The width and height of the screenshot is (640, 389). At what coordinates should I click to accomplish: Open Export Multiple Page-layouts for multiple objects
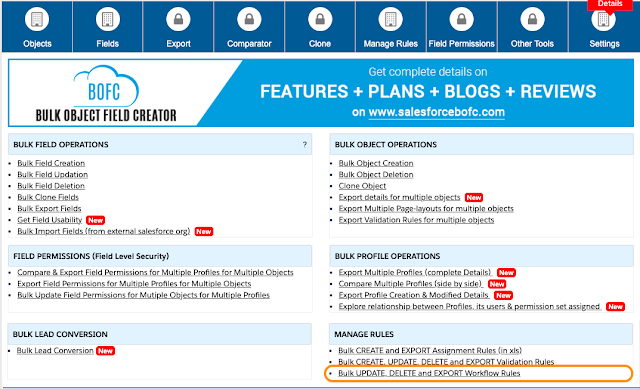tap(426, 209)
